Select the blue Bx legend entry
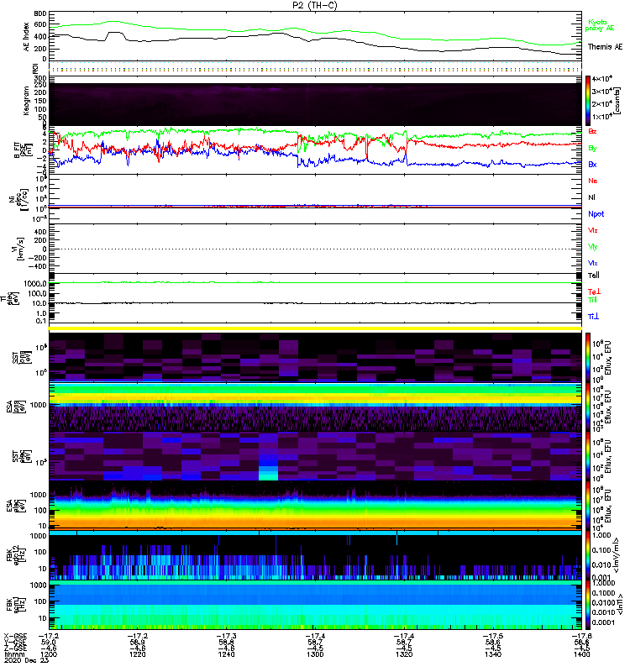 point(593,165)
